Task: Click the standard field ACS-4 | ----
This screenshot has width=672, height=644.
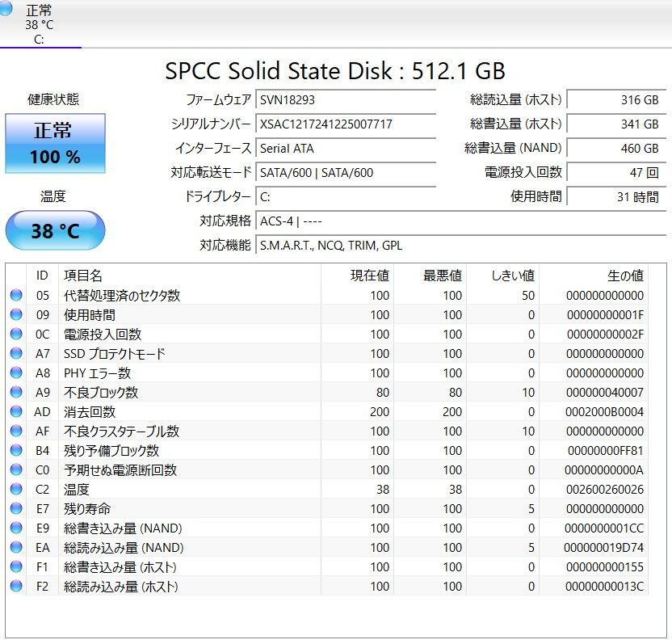Action: pyautogui.click(x=460, y=221)
